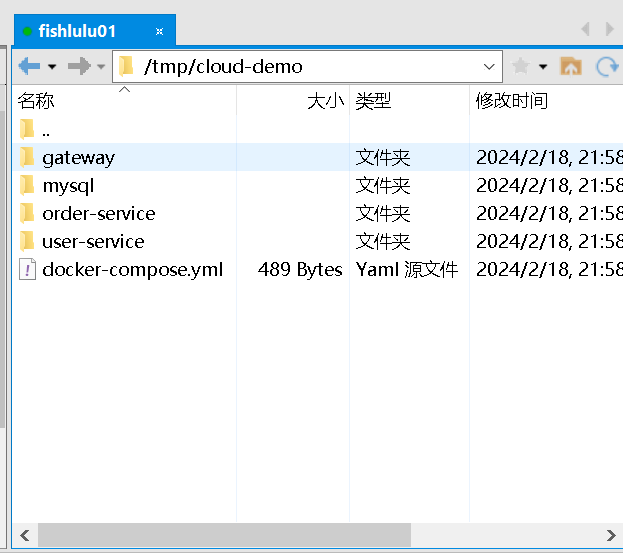The width and height of the screenshot is (623, 553).
Task: Select the mysql folder icon
Action: point(27,185)
